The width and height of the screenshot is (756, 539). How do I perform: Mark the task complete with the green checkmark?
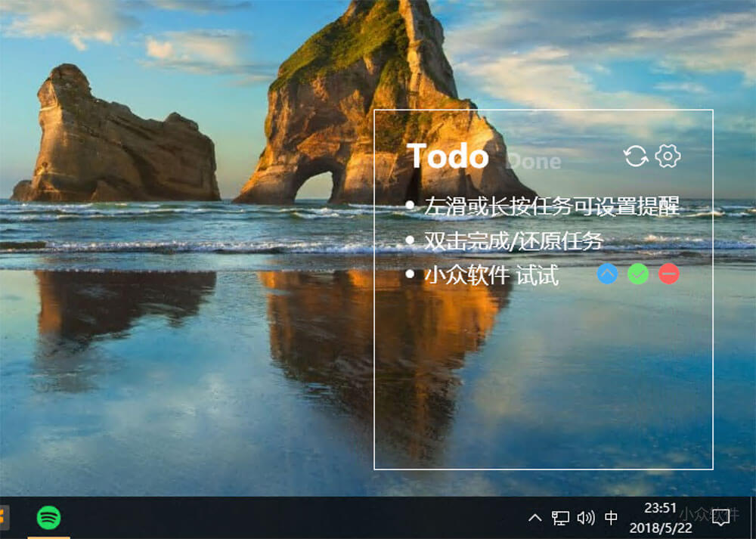pos(638,274)
